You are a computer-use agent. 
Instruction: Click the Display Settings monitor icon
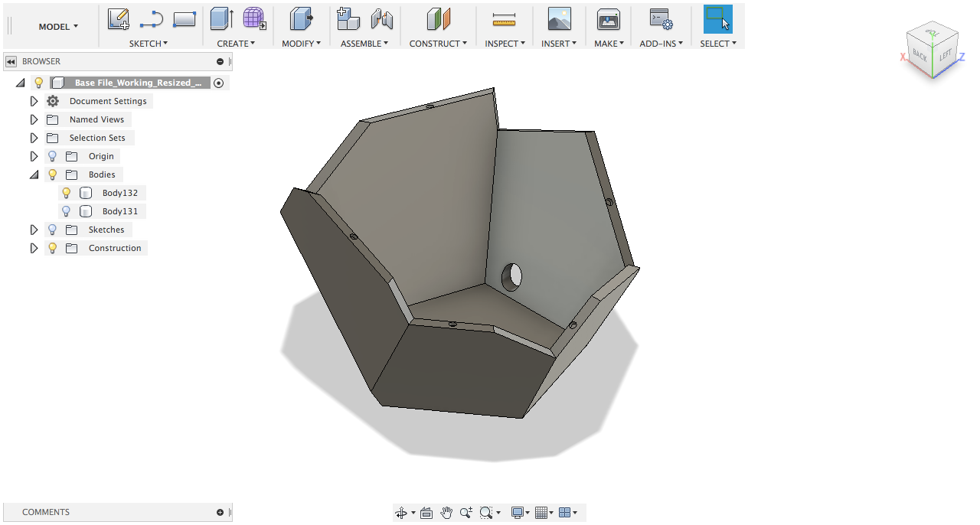[518, 513]
